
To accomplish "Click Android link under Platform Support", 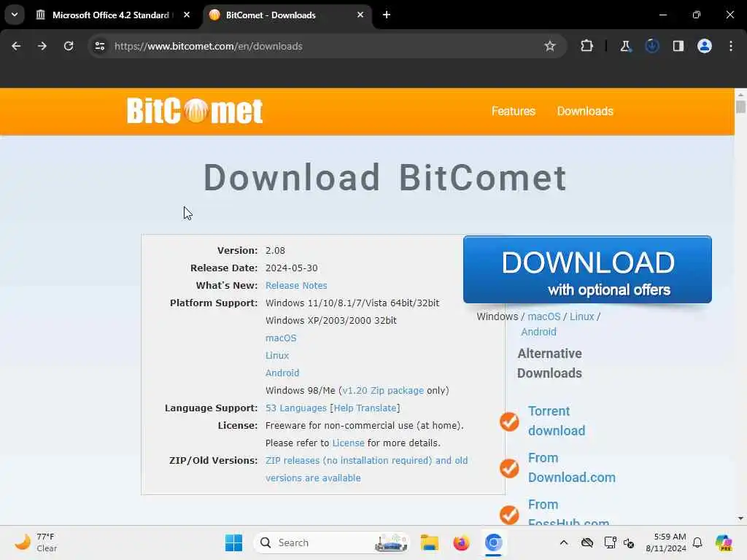I will tap(282, 373).
